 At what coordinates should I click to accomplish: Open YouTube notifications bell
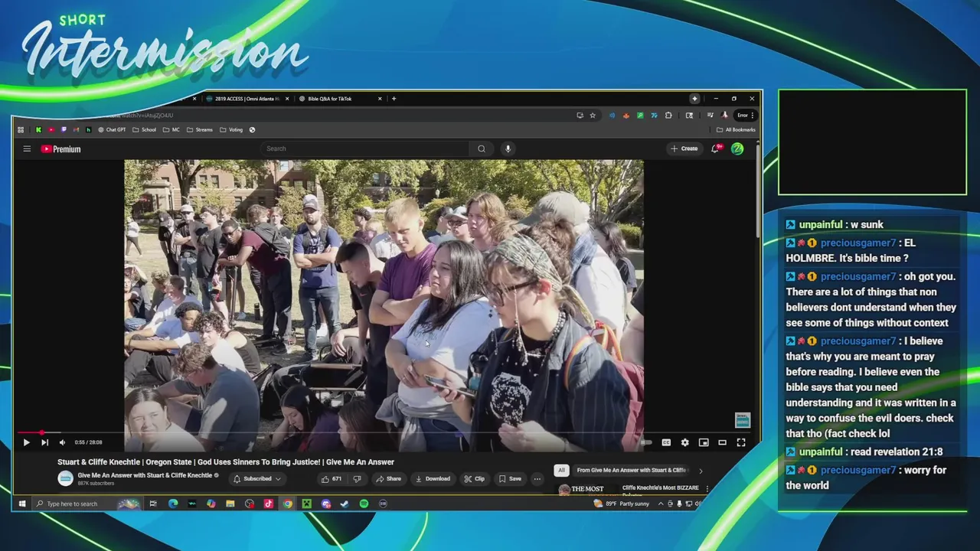pos(715,148)
